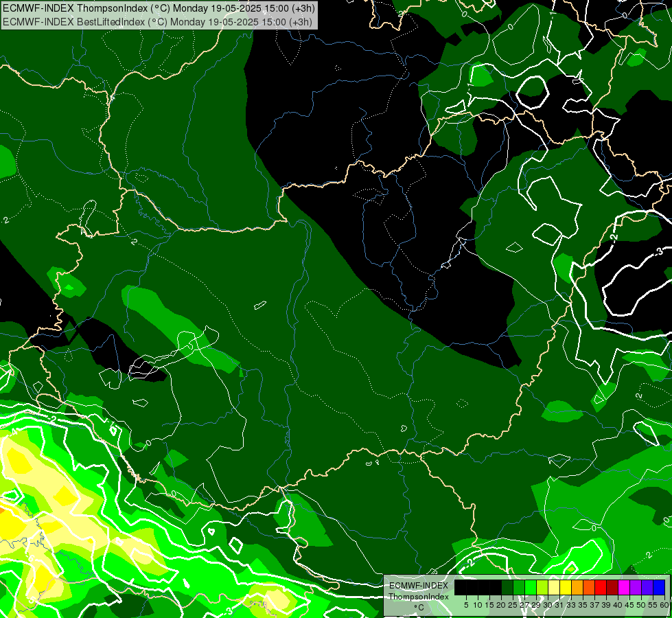Image resolution: width=672 pixels, height=618 pixels.
Task: Click the legend tick value 45
Action: (630, 605)
